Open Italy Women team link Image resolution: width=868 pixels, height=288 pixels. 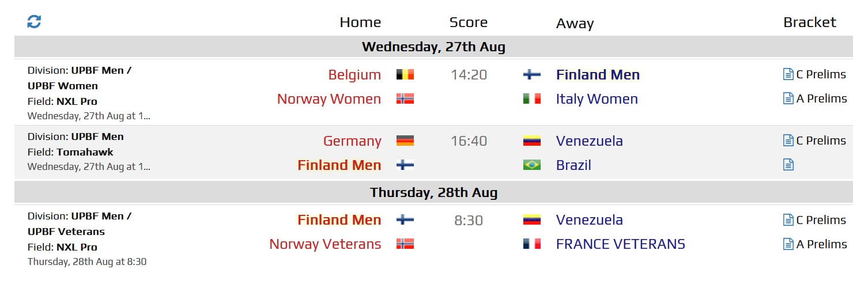click(x=597, y=99)
